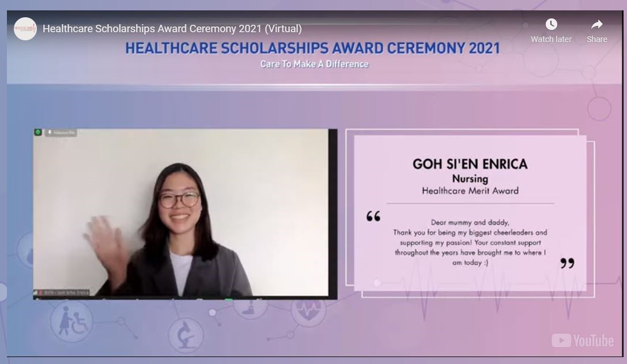Click the opening quotation mark
Screen dimensions: 627x364
pyautogui.click(x=373, y=217)
